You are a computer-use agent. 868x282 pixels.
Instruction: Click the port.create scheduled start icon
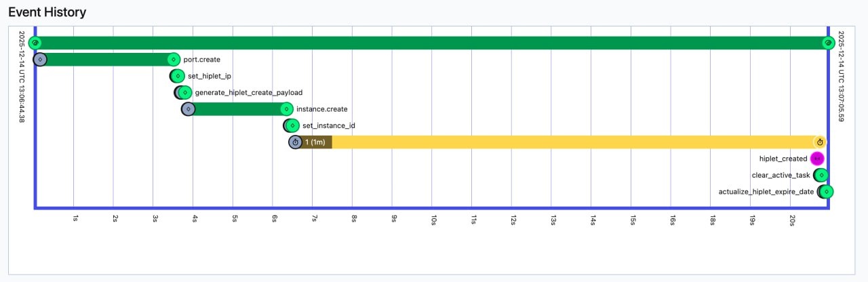40,60
